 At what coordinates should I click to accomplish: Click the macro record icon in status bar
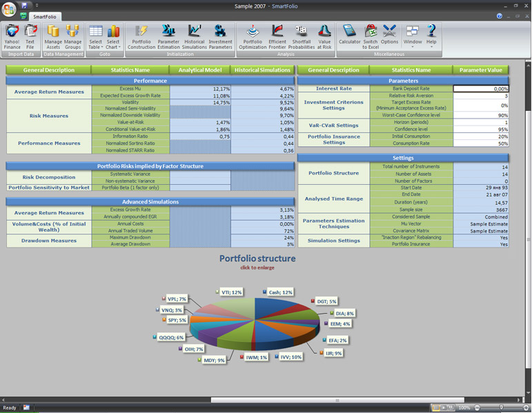(x=26, y=407)
